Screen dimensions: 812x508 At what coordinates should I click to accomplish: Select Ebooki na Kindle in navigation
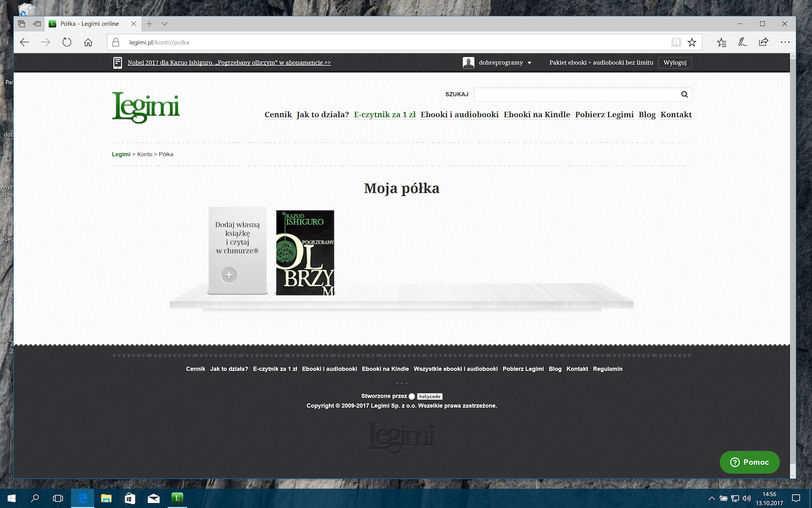pyautogui.click(x=537, y=115)
